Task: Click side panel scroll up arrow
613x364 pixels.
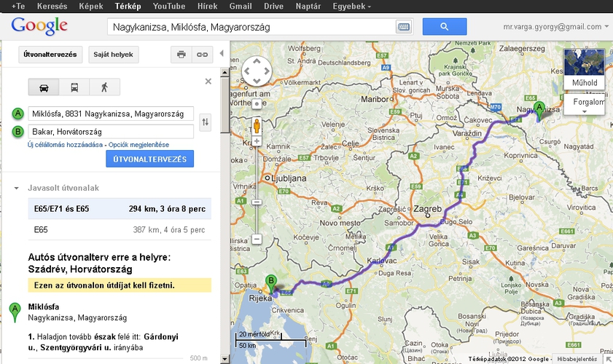Action: (x=224, y=72)
